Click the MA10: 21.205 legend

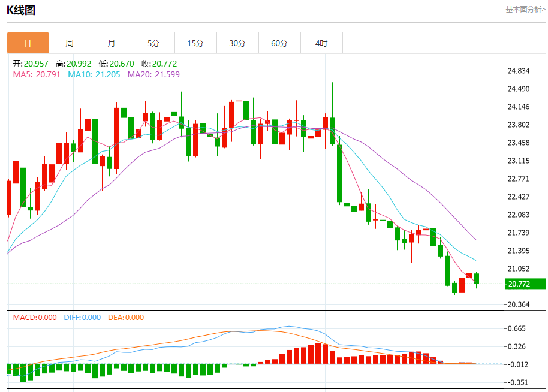[94, 74]
